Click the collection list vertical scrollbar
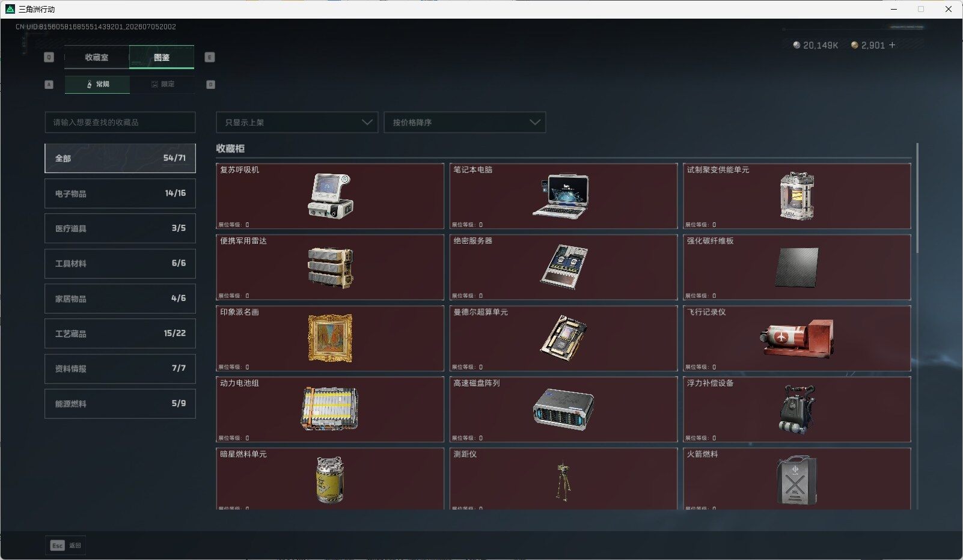The height and width of the screenshot is (560, 963). click(917, 198)
